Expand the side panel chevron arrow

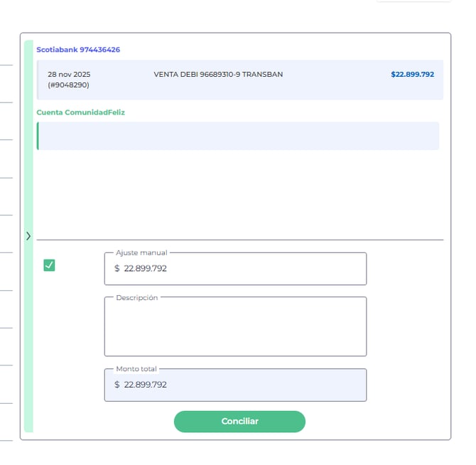point(28,236)
